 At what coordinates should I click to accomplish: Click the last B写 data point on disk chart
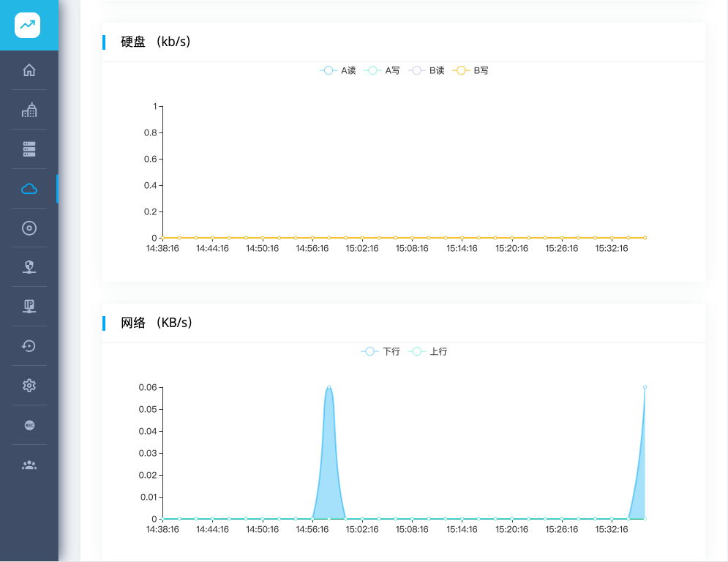click(x=645, y=238)
